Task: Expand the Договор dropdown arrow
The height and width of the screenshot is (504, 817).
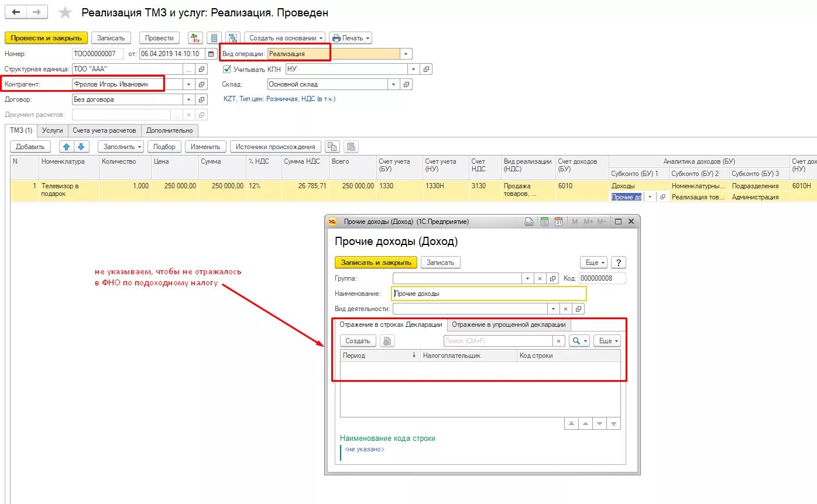Action: 188,99
